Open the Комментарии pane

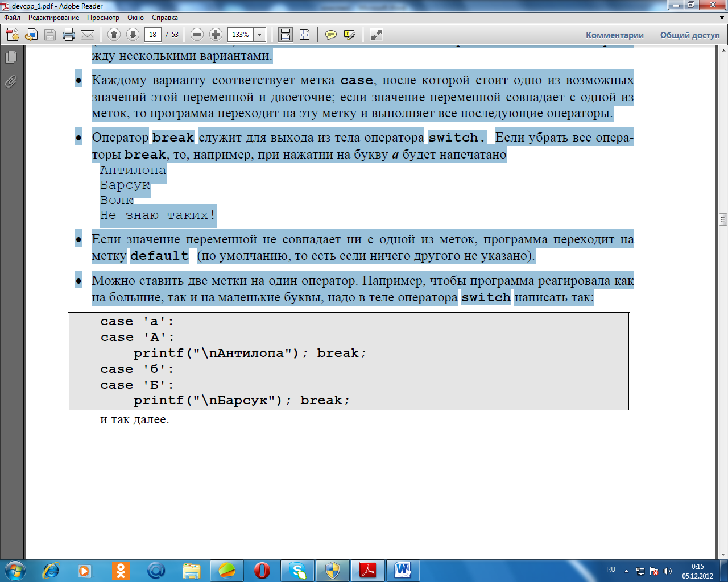click(615, 35)
